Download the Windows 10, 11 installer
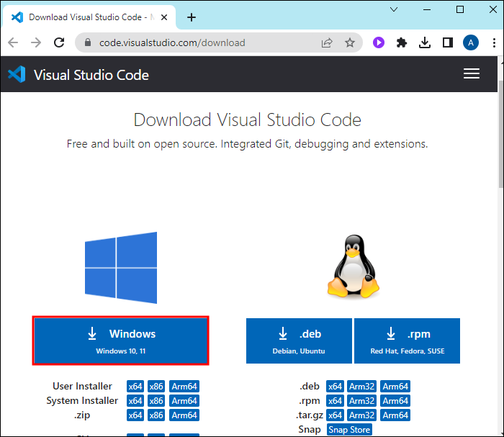The height and width of the screenshot is (437, 504). pos(120,341)
